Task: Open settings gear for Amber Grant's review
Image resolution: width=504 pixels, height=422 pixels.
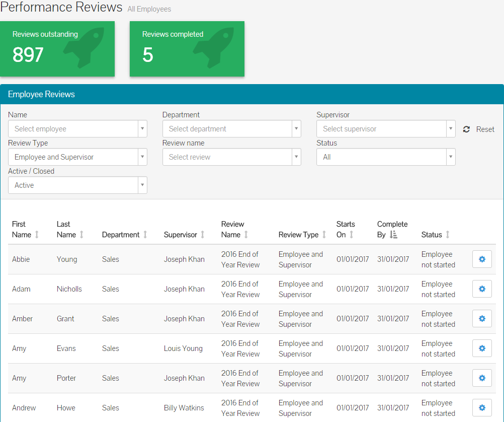Action: pyautogui.click(x=482, y=318)
